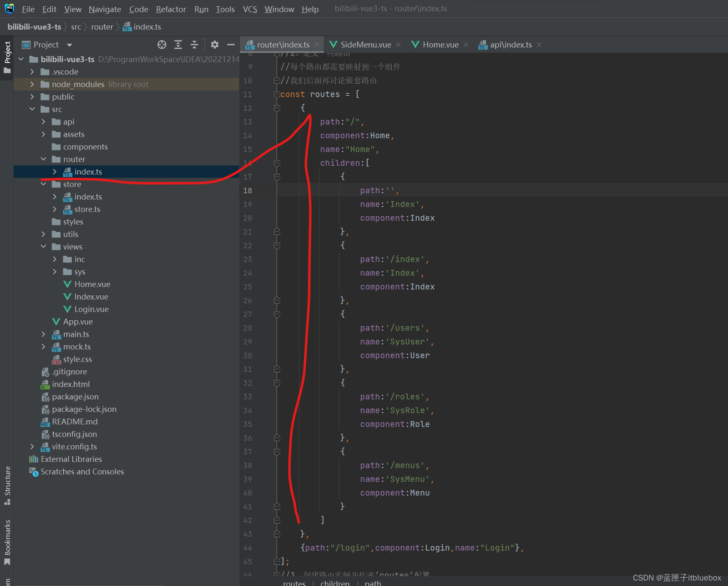Open Project panel settings gear
Image resolution: width=728 pixels, height=586 pixels.
pos(215,45)
